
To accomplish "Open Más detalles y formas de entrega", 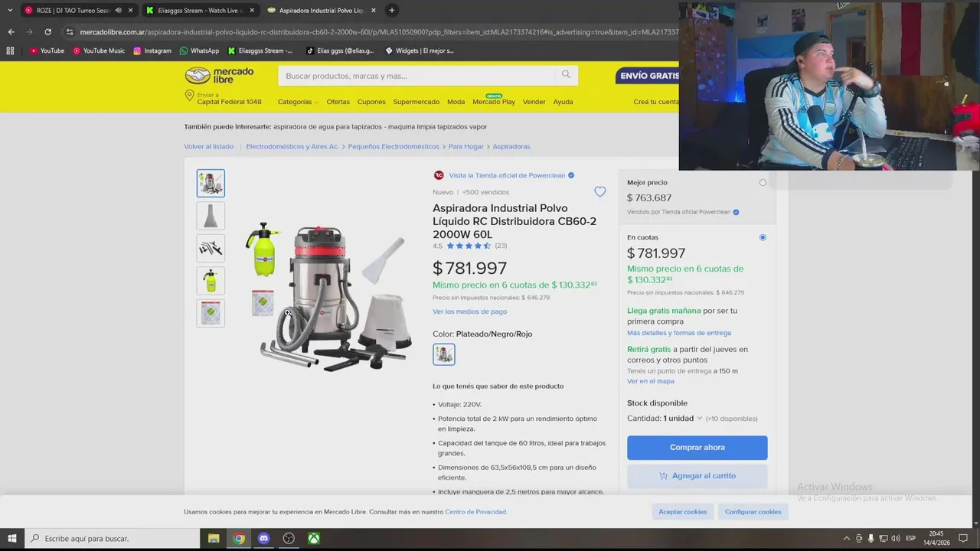I will pyautogui.click(x=679, y=333).
